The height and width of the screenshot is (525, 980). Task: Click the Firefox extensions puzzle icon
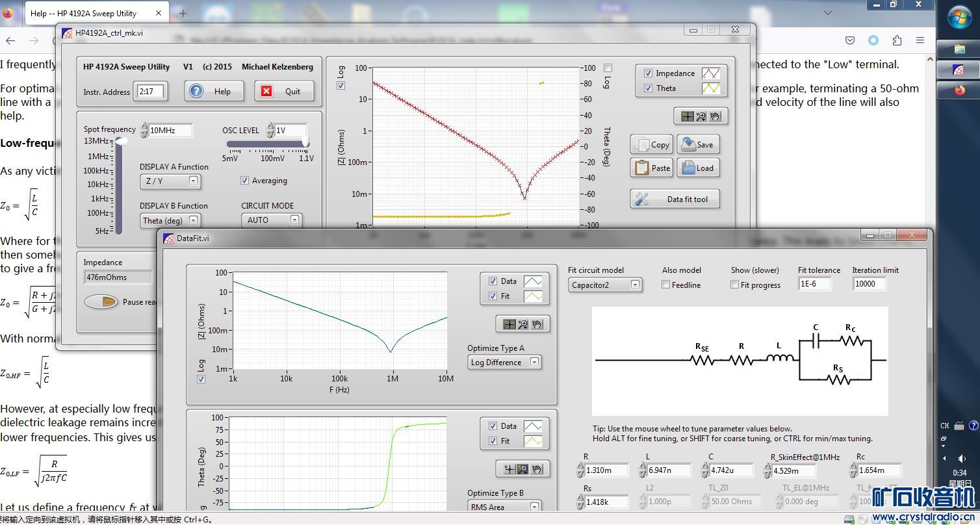[897, 40]
